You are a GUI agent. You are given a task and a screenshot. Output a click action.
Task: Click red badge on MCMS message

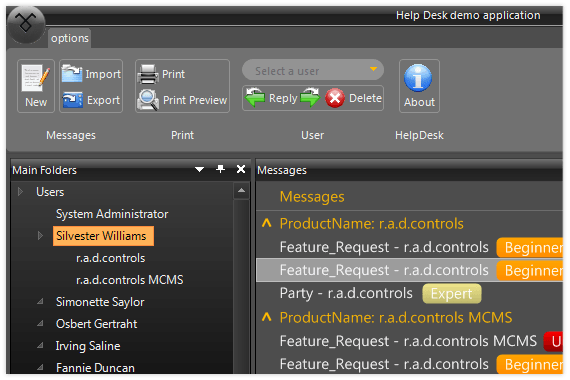point(553,342)
